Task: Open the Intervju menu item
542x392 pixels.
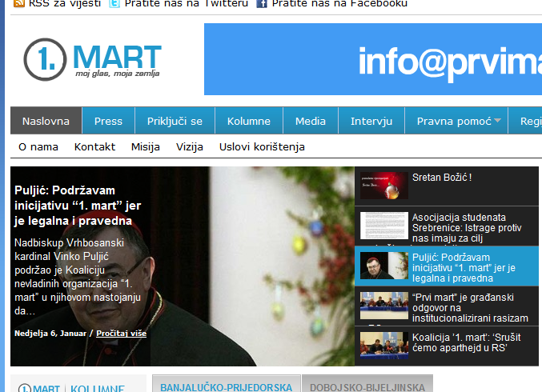Action: pos(371,121)
